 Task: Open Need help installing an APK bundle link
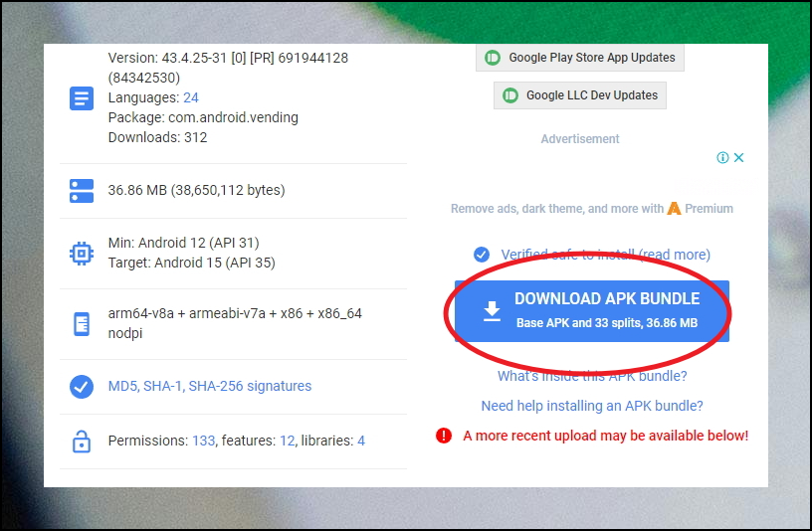[x=592, y=406]
